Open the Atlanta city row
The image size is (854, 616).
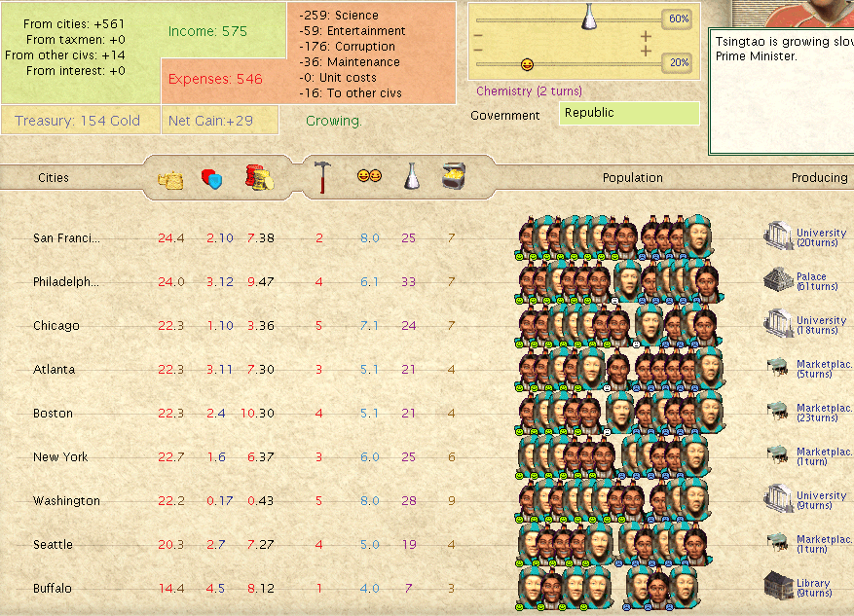54,369
